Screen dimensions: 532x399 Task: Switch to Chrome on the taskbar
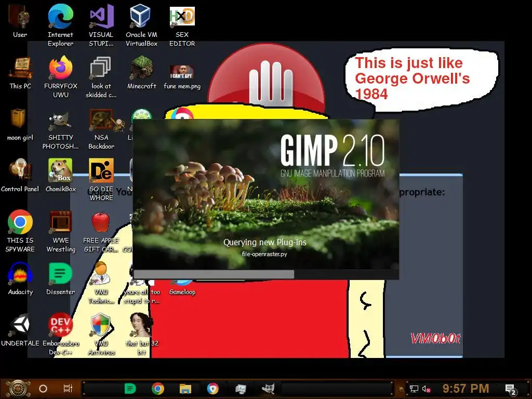pyautogui.click(x=158, y=389)
